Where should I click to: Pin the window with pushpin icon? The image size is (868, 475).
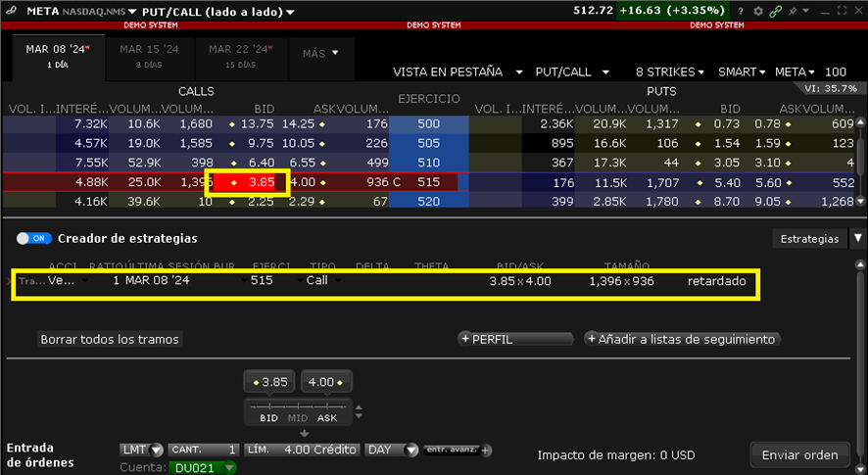[792, 12]
